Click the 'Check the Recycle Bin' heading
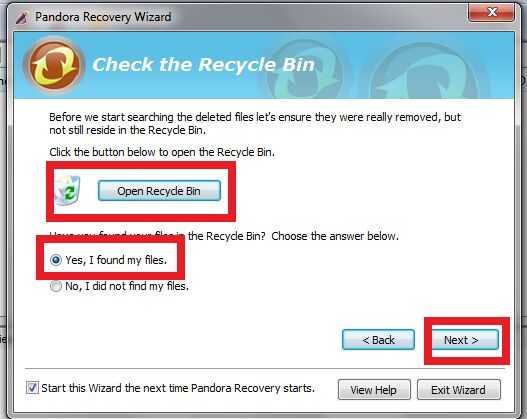 pyautogui.click(x=203, y=65)
